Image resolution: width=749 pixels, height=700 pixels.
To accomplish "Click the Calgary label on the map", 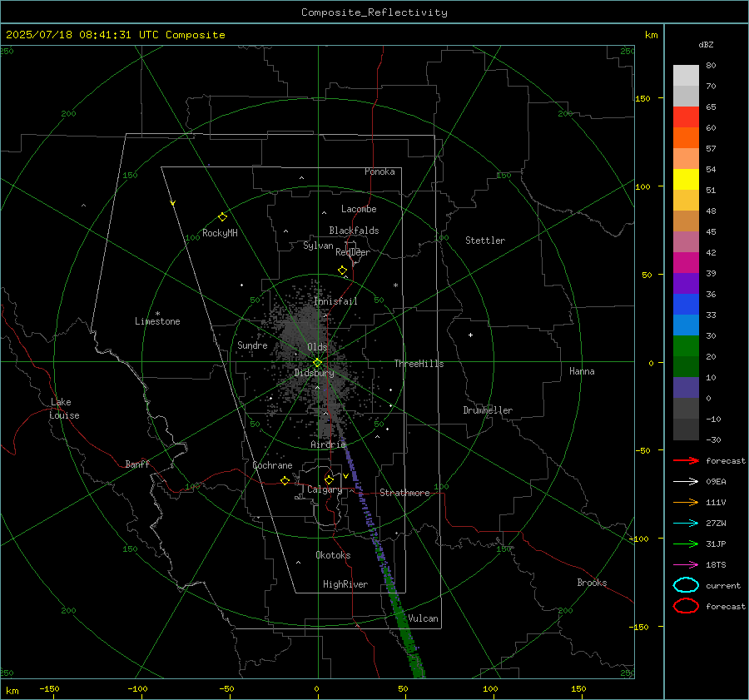I will [x=325, y=489].
